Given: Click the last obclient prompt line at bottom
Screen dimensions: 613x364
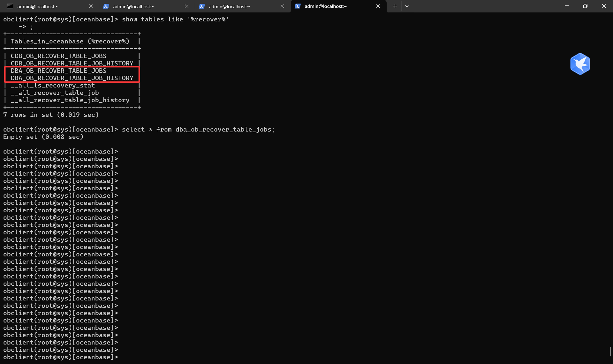Looking at the screenshot, I should point(61,357).
